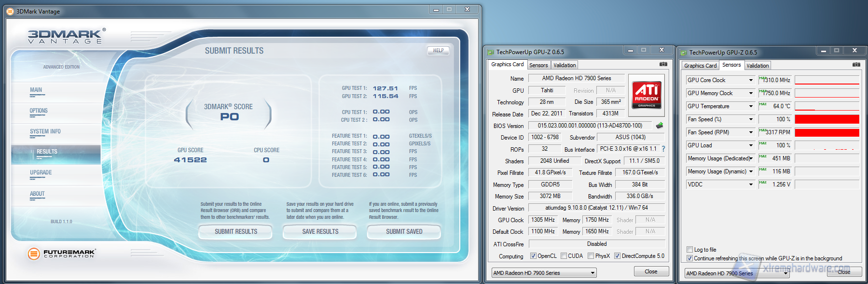The width and height of the screenshot is (868, 284).
Task: Click the GPU Core Clock sensor graph
Action: click(827, 80)
